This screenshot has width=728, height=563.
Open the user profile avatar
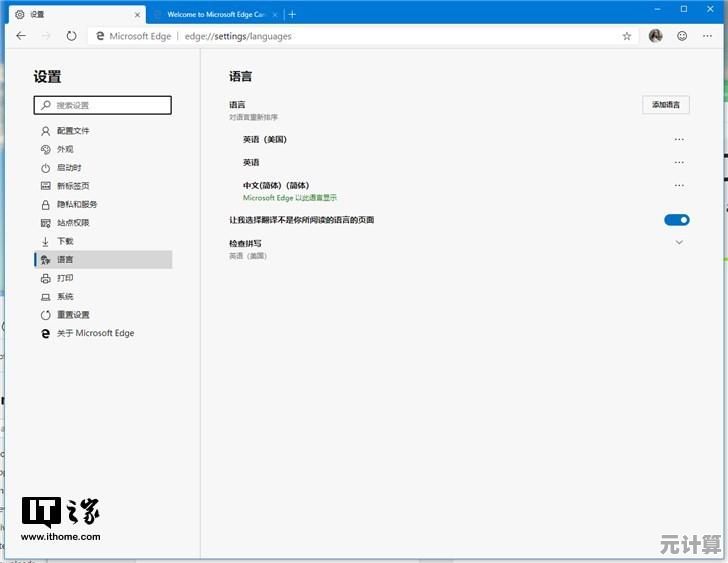656,36
